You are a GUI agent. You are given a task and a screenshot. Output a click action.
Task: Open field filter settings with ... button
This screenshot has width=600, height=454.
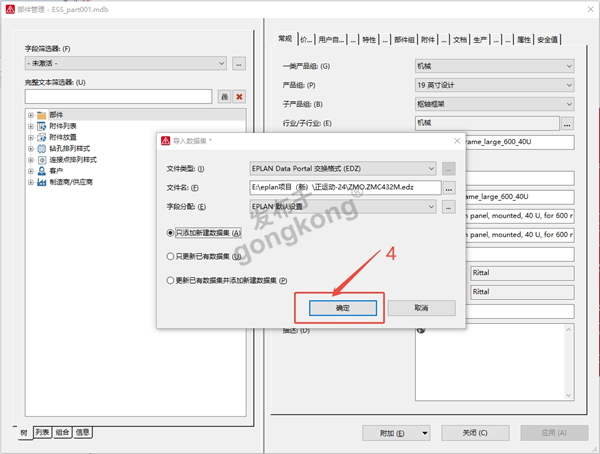pos(239,64)
